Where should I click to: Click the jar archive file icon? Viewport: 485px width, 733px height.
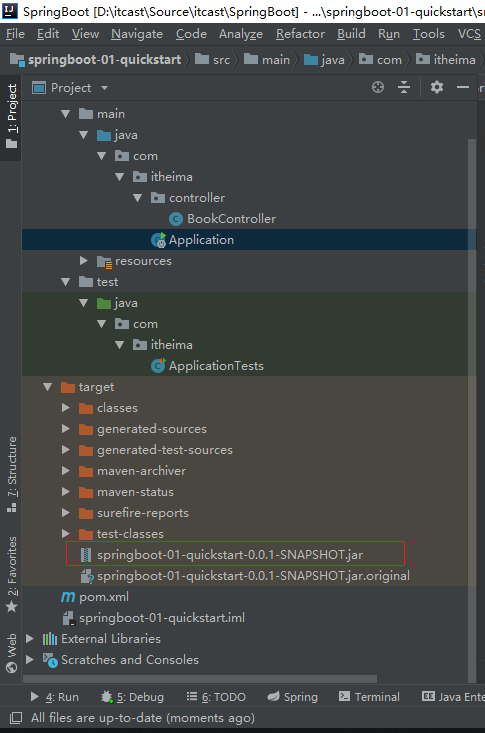[x=85, y=555]
